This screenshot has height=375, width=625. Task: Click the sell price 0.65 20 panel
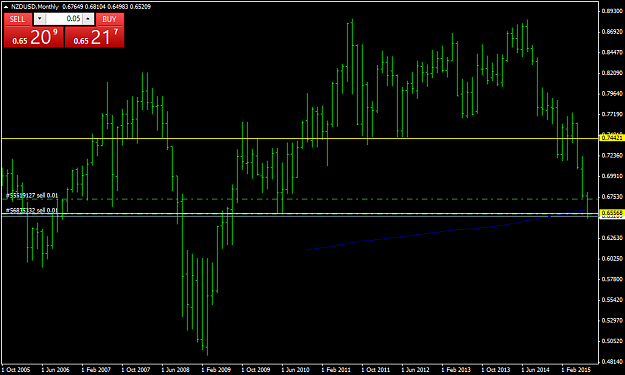(33, 37)
